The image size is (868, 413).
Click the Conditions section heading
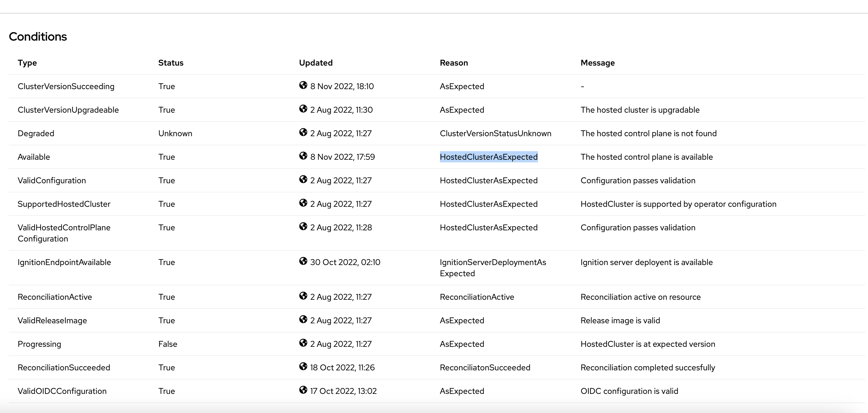pos(38,37)
